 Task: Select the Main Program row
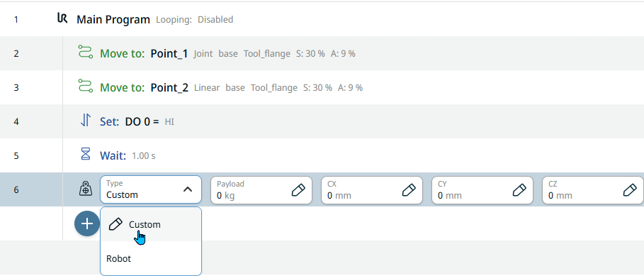pyautogui.click(x=322, y=19)
